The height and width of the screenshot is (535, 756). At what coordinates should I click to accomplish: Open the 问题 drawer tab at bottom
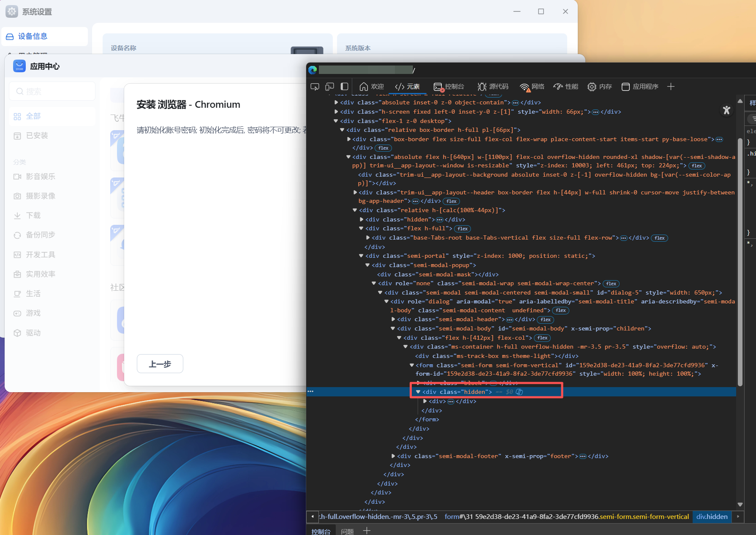347,531
